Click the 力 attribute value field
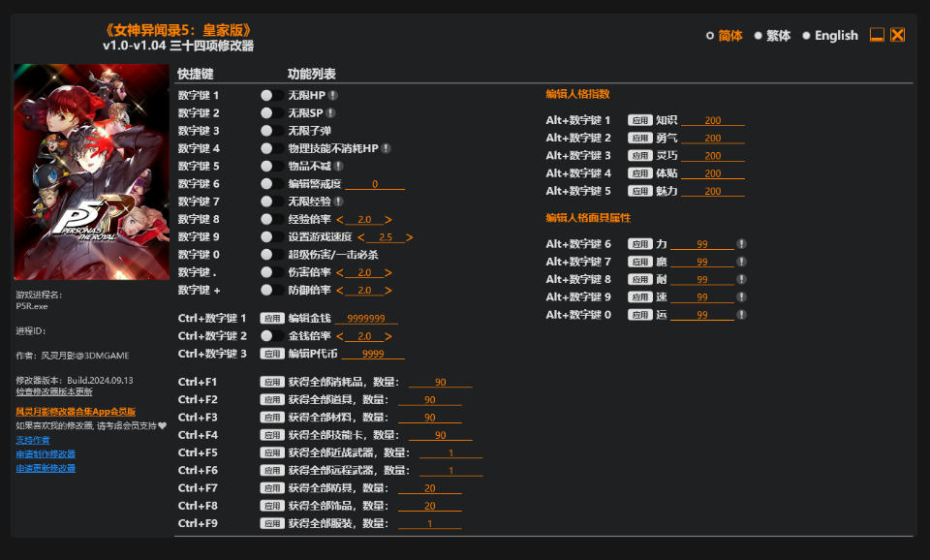The image size is (930, 560). point(702,244)
